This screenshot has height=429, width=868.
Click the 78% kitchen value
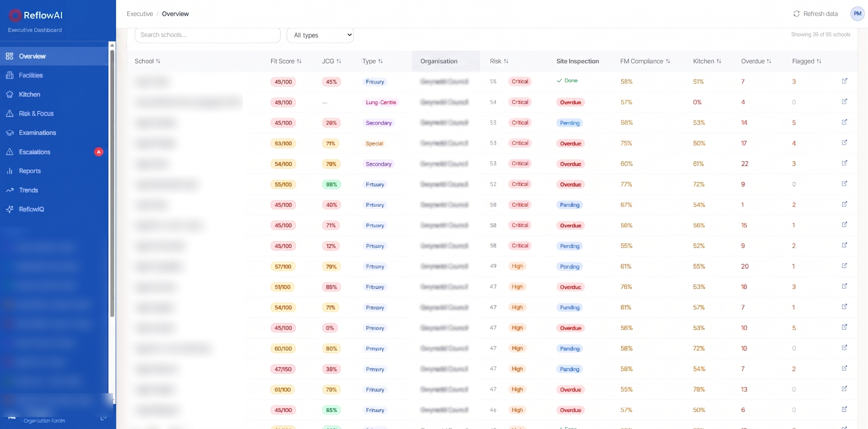click(x=699, y=390)
